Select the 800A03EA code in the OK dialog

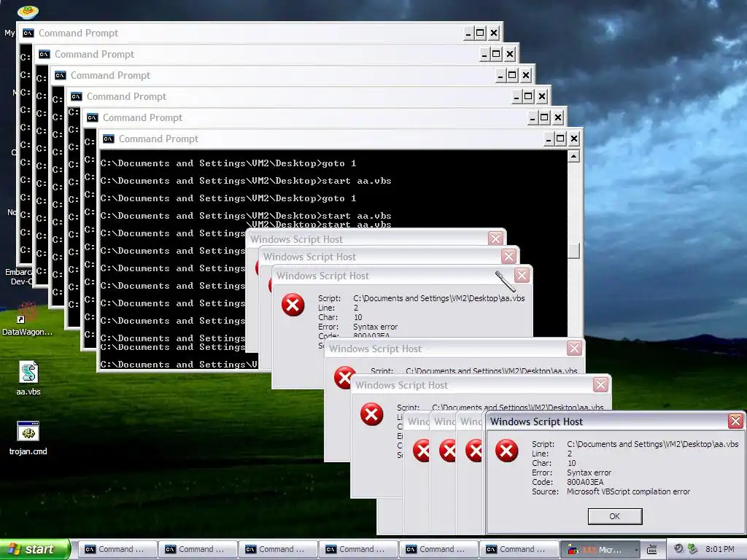[584, 482]
